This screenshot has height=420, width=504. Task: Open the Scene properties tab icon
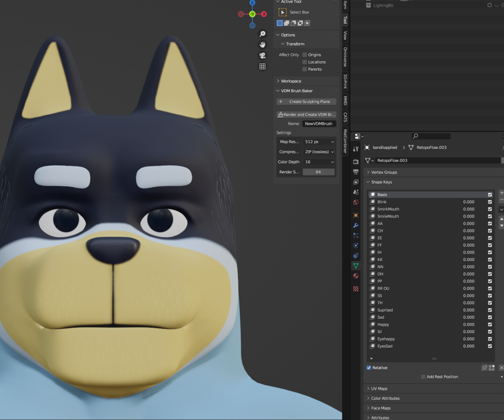coord(356,192)
